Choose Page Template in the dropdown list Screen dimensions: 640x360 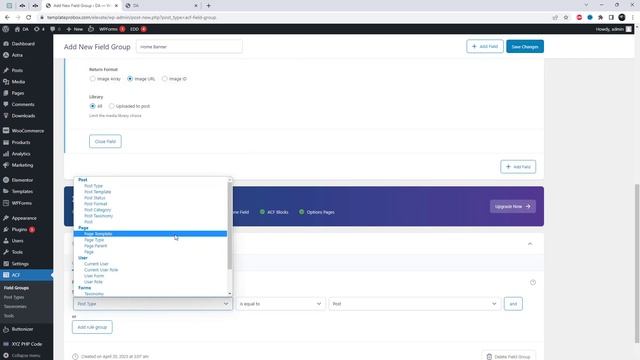point(150,234)
